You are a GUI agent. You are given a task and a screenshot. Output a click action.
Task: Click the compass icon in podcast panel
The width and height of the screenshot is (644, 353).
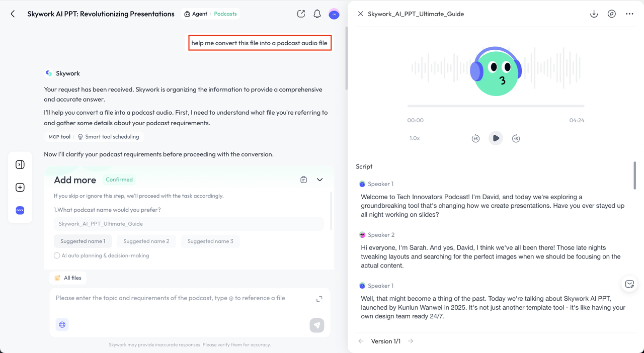(x=611, y=14)
